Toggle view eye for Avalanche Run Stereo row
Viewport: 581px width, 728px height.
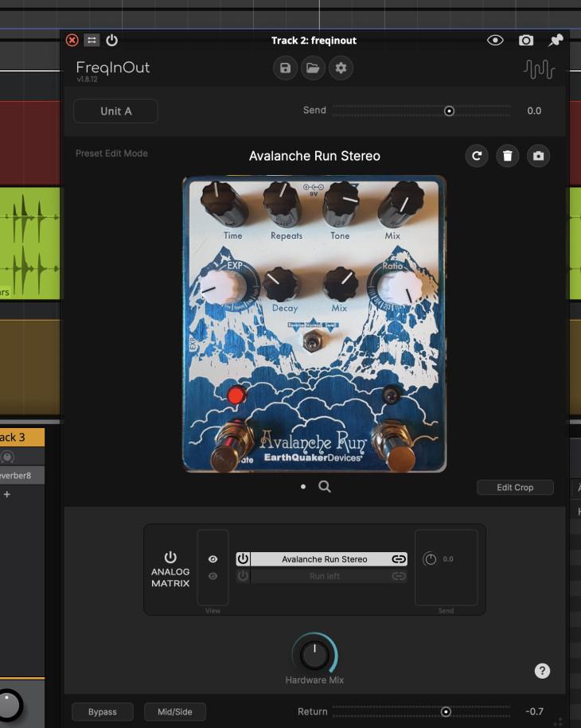tap(213, 559)
